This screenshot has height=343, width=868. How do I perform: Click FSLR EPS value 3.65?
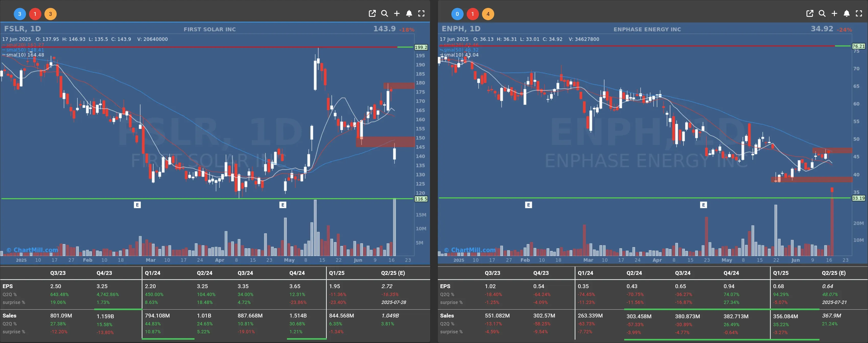[x=295, y=286]
